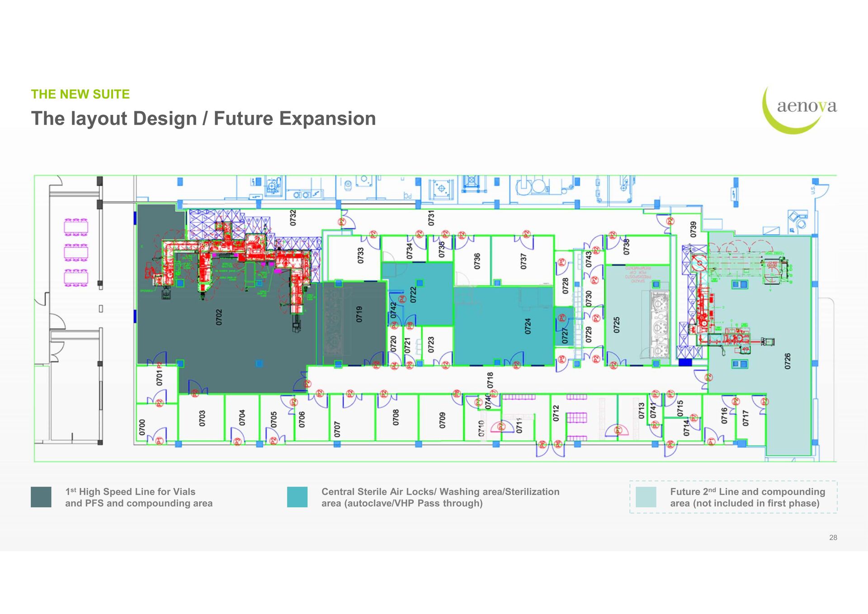Click the turquoise Central Sterile legend swatch
The image size is (868, 614).
click(297, 497)
